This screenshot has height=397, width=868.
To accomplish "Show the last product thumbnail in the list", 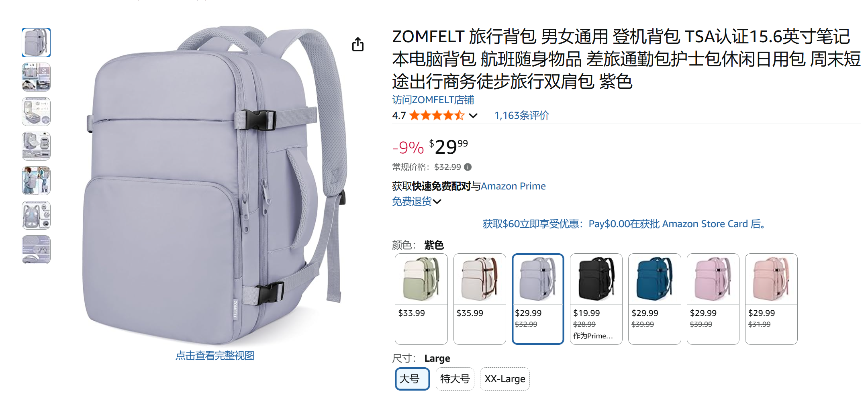I will (36, 250).
